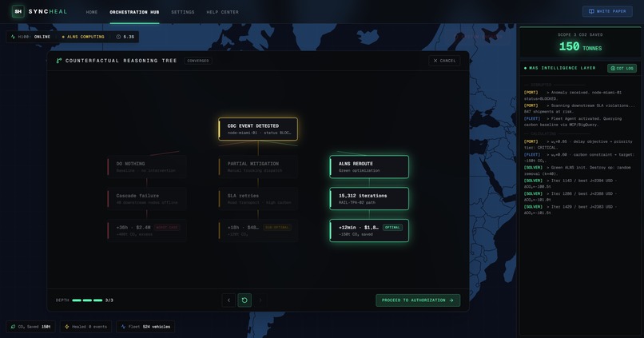Click the ALNS Computing status indicator

click(x=83, y=37)
